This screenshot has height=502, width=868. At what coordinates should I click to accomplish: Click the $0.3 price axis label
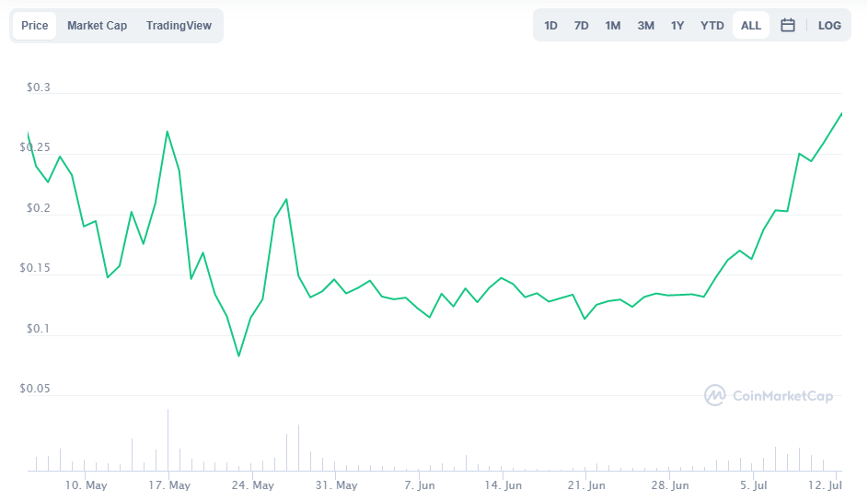(39, 88)
